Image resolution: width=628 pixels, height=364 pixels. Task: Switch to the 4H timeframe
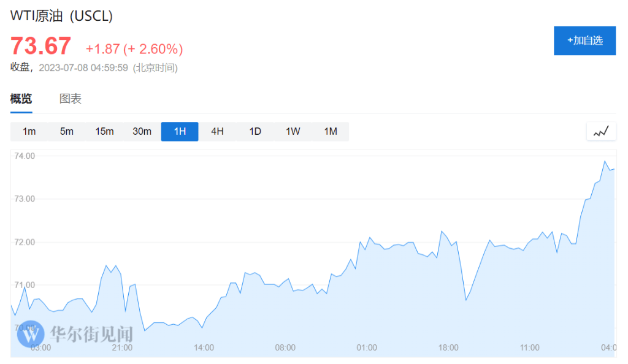(217, 132)
